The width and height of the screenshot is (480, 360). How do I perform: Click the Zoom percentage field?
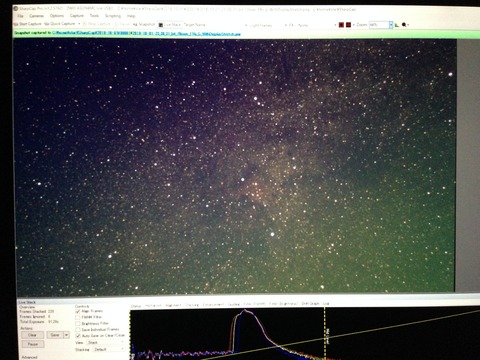click(x=379, y=25)
